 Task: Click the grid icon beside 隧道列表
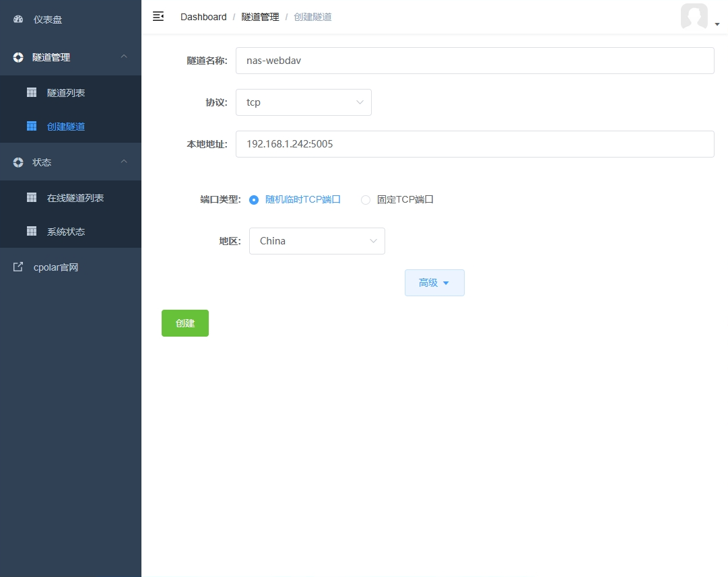coord(32,92)
